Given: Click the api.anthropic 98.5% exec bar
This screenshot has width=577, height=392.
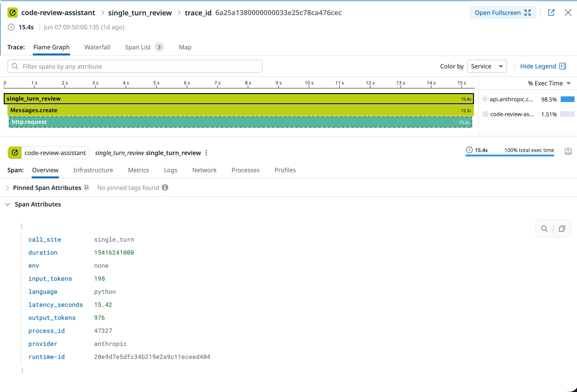Looking at the screenshot, I should [x=567, y=99].
